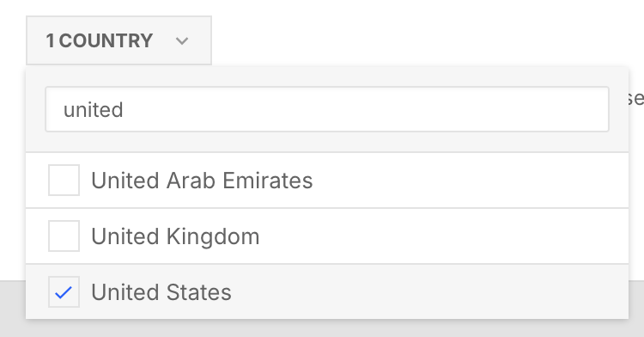Click blank area of United Kingdom row
This screenshot has width=644, height=337.
[x=444, y=236]
